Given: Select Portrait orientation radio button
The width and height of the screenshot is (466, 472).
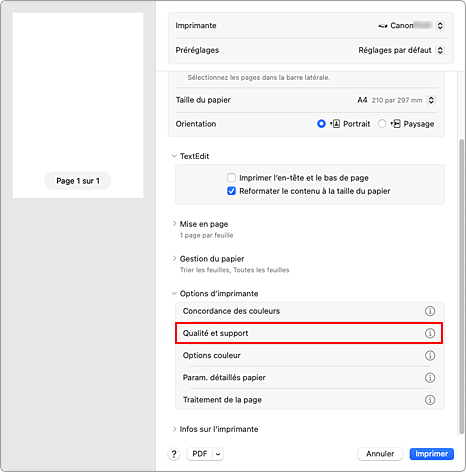Looking at the screenshot, I should pos(321,124).
